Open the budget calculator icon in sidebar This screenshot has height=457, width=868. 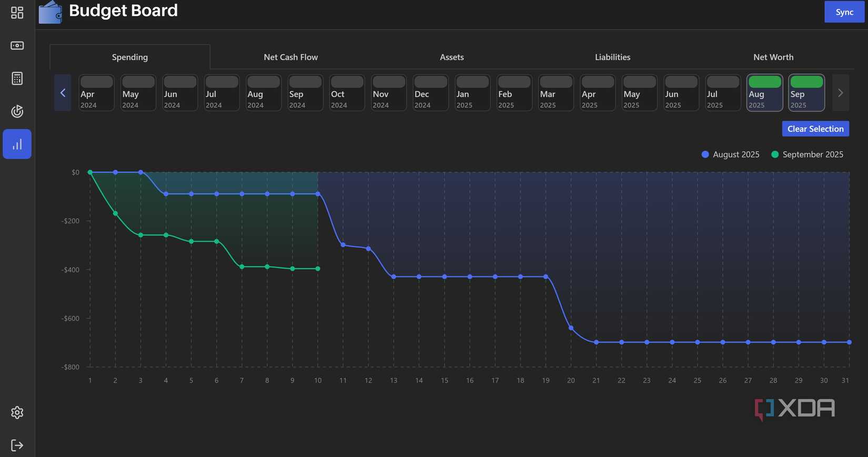(17, 78)
